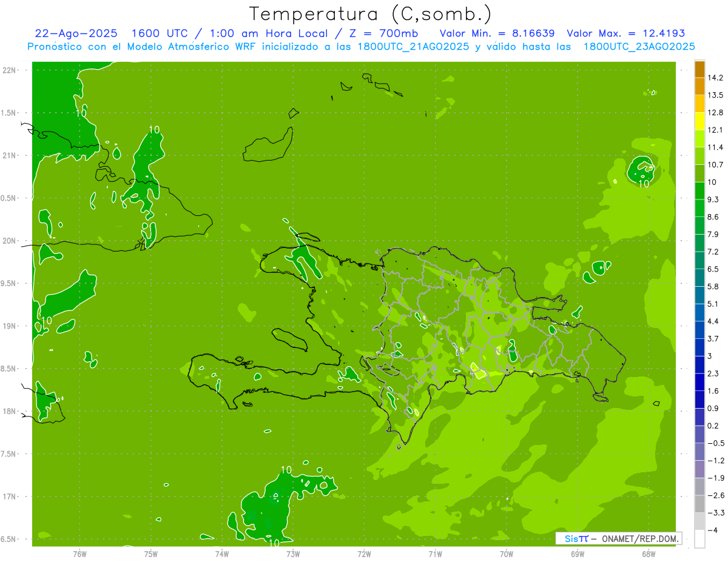Click the '70W' longitude label

[507, 554]
